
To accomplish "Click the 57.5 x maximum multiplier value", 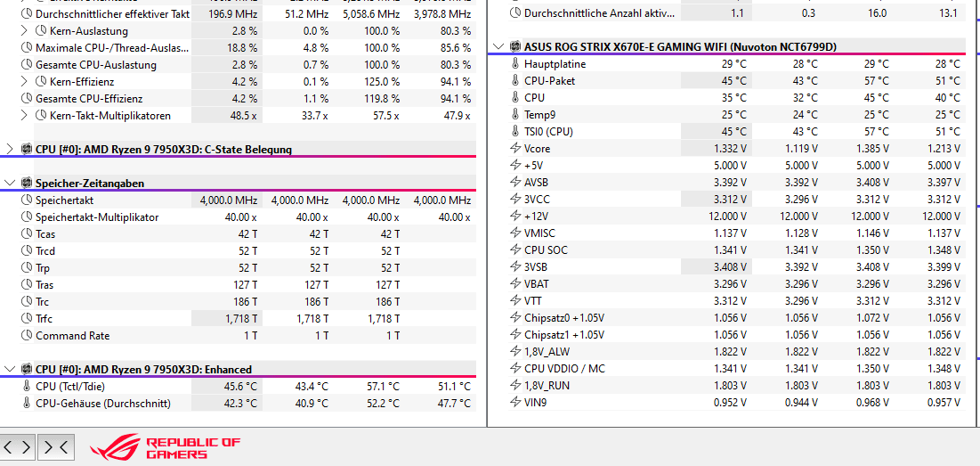I will [x=385, y=115].
